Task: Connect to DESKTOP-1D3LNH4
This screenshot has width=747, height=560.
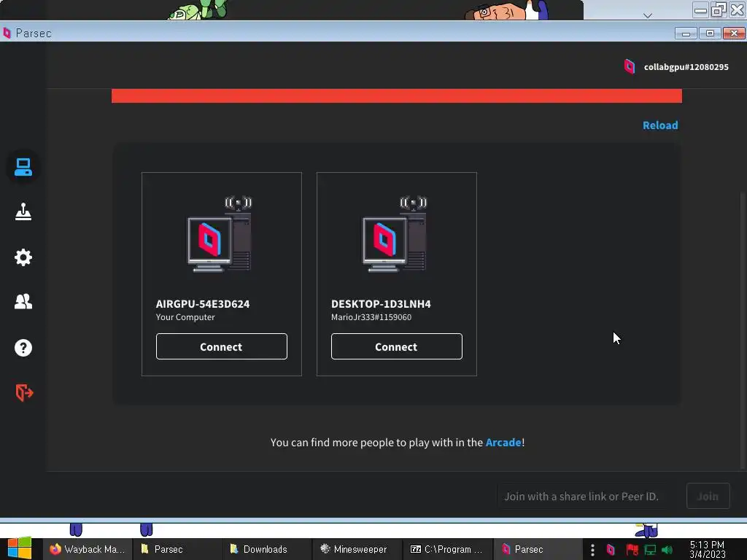Action: coord(397,346)
